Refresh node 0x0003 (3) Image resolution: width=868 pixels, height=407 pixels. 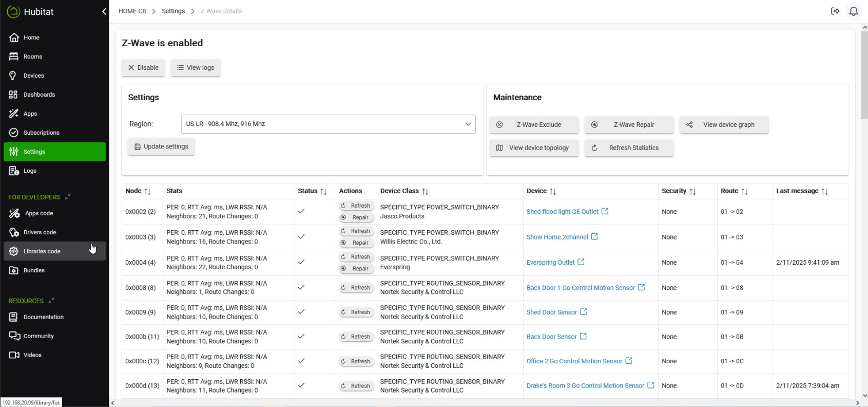click(x=356, y=231)
